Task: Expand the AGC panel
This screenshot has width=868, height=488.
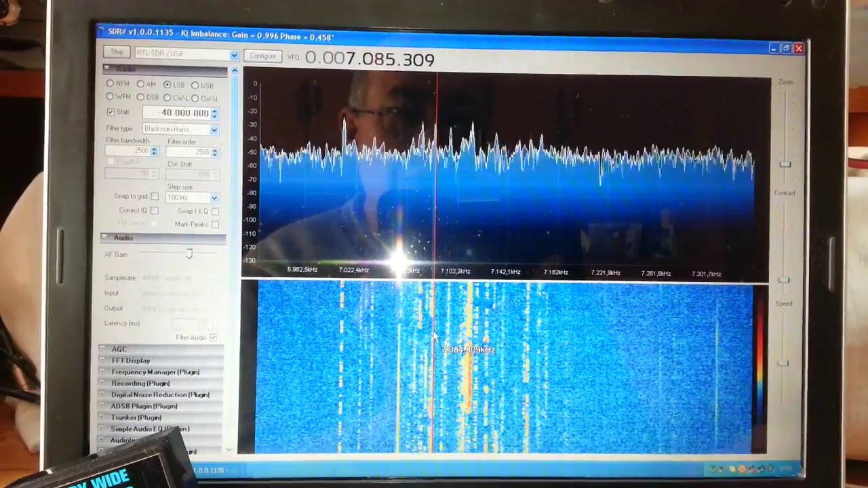Action: click(x=161, y=349)
